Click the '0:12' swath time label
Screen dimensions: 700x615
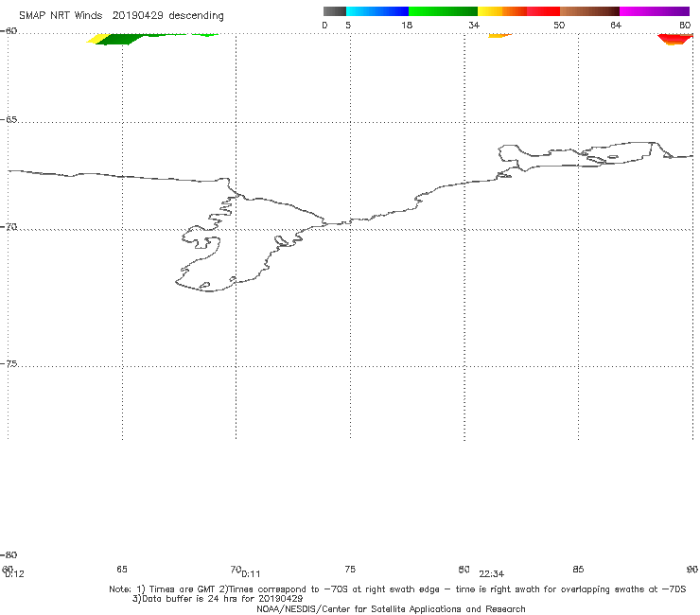[x=14, y=574]
